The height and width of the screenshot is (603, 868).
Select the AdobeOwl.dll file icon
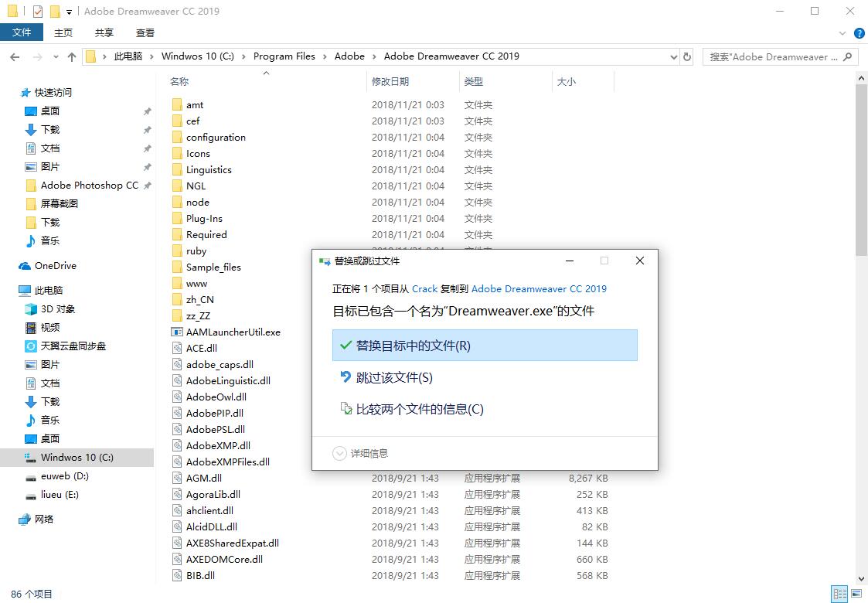click(177, 397)
